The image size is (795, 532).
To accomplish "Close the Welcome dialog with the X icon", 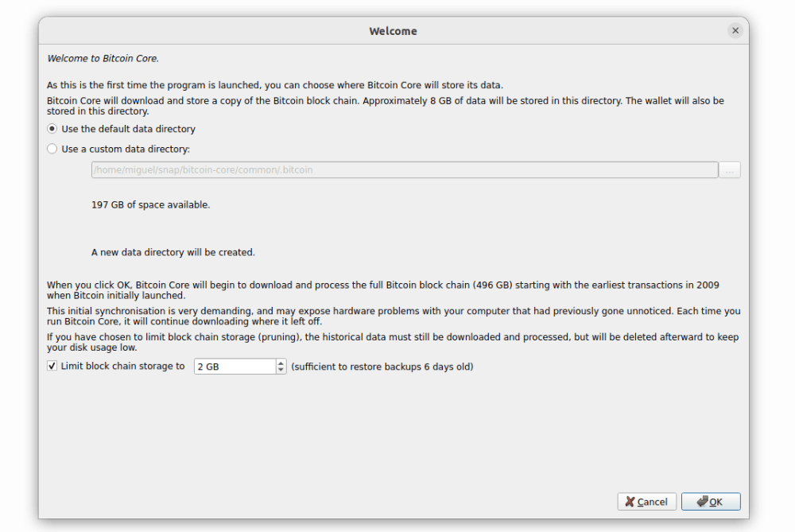I will click(x=735, y=30).
